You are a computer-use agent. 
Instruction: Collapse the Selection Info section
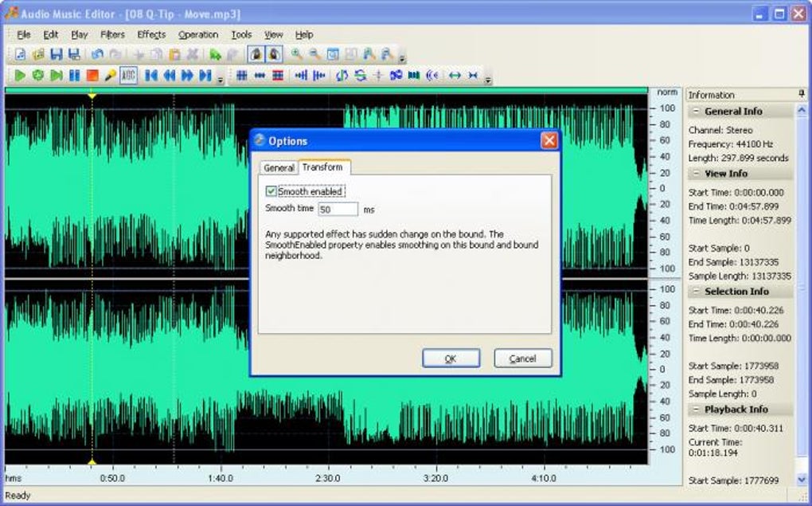point(697,292)
